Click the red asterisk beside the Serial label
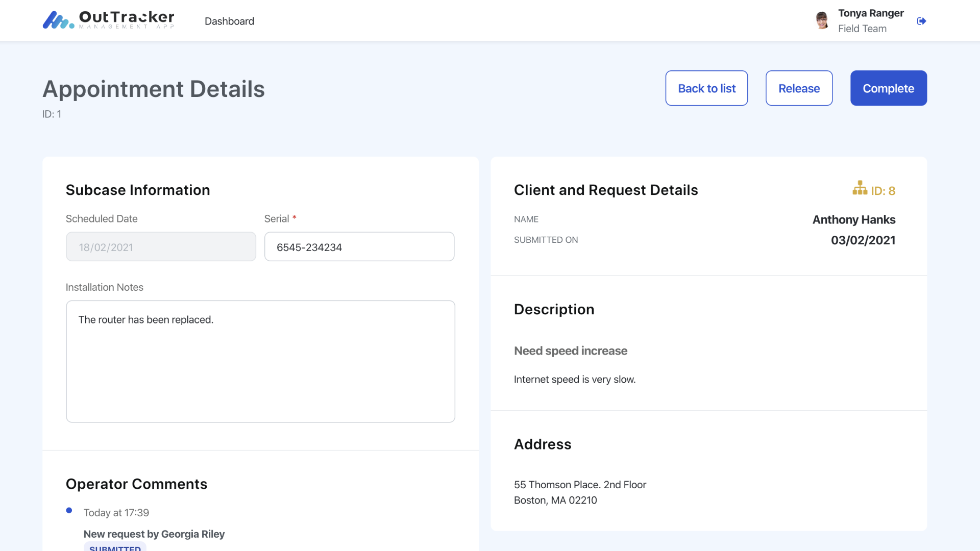 [295, 218]
